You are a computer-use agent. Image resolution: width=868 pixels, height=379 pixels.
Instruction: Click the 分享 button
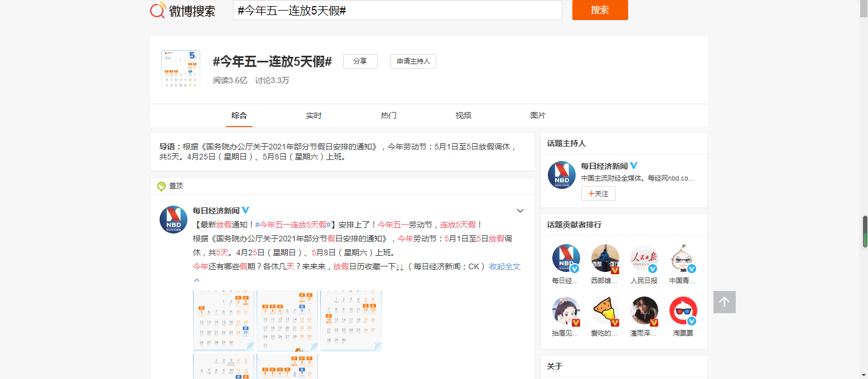point(360,61)
